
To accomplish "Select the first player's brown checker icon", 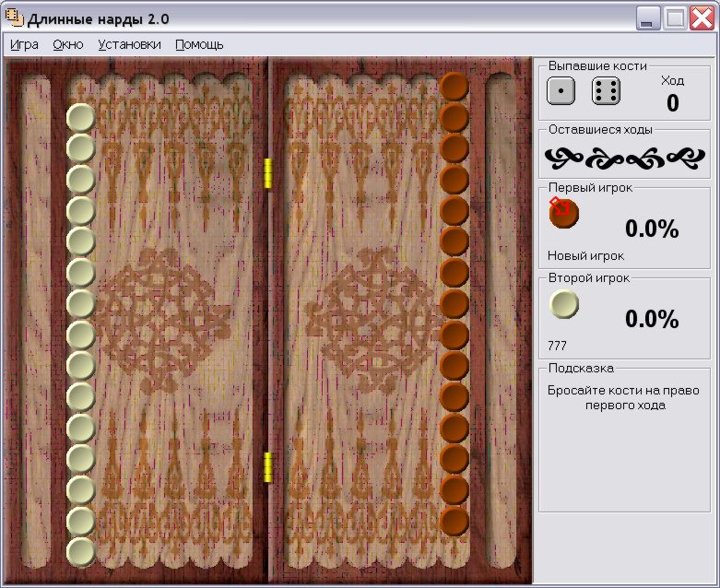I will coord(564,213).
